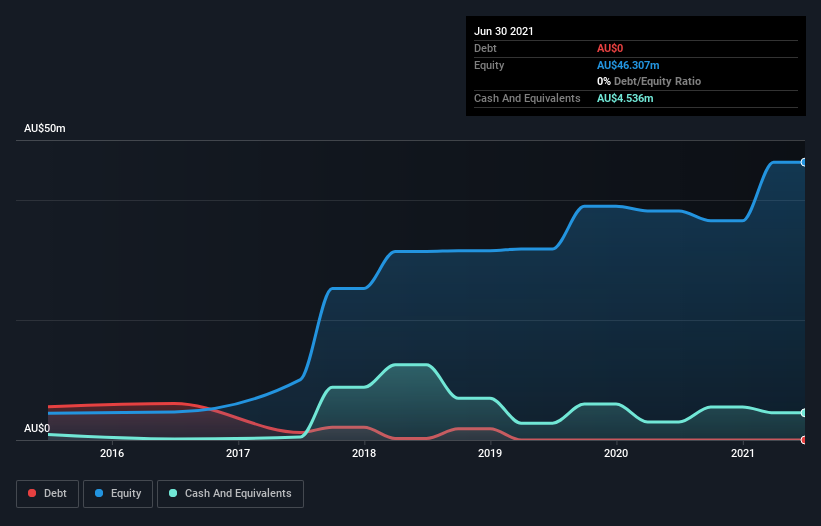Click the AU$46.307m equity value
Viewport: 821px width, 526px height.
point(628,65)
